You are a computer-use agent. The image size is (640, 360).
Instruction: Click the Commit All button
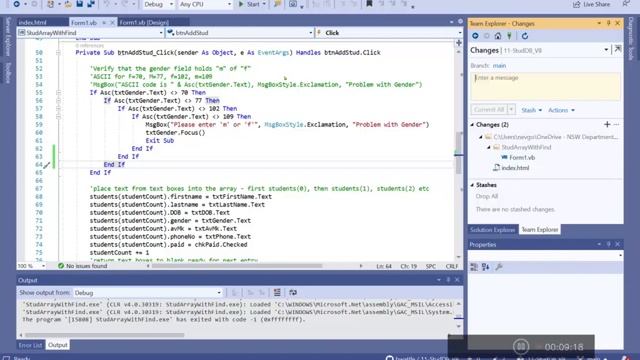click(489, 110)
